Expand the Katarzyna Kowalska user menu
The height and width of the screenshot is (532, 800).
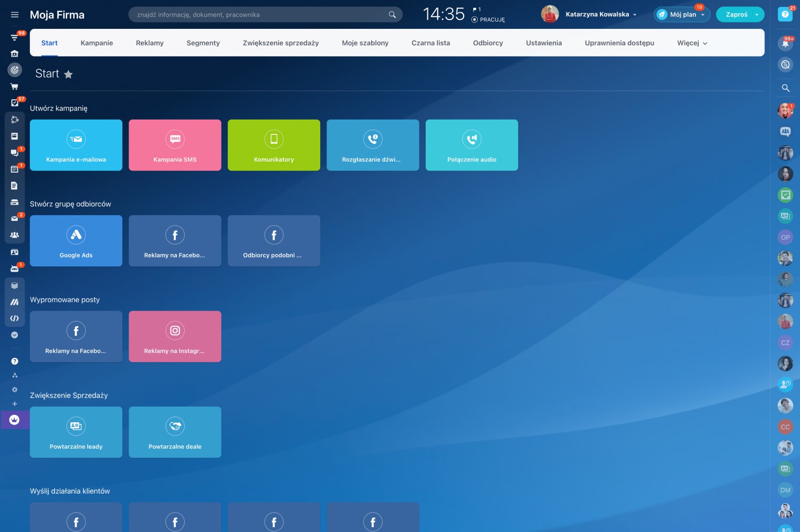(601, 15)
